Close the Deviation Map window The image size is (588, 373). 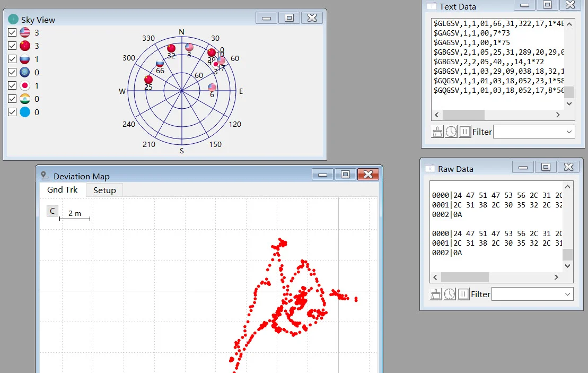(368, 175)
